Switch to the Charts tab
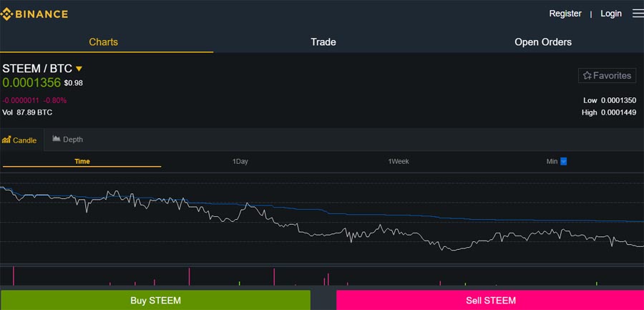This screenshot has height=310, width=644. coord(104,42)
